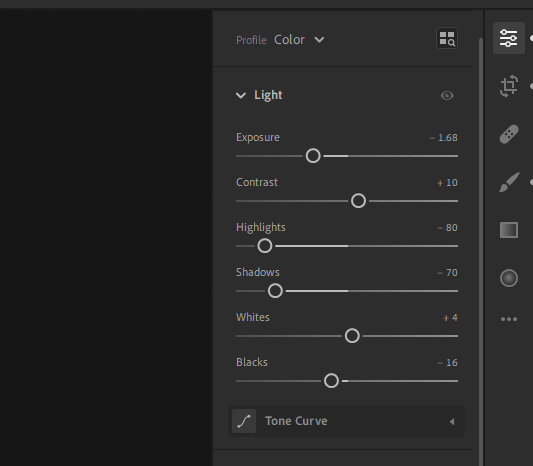Select the Crop and Rotate tool

pyautogui.click(x=509, y=86)
